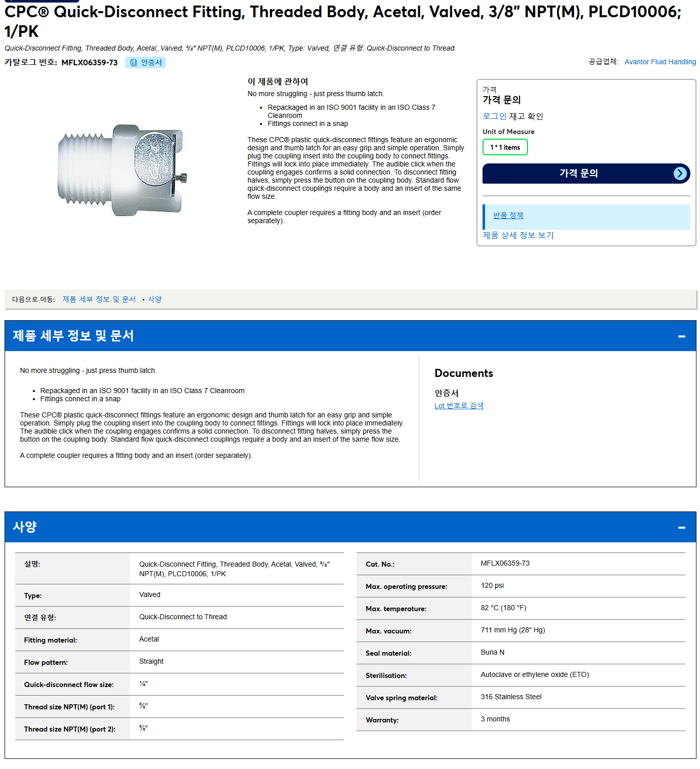
Task: Open Lot 번호로 검색 certificate search link
Action: click(459, 406)
